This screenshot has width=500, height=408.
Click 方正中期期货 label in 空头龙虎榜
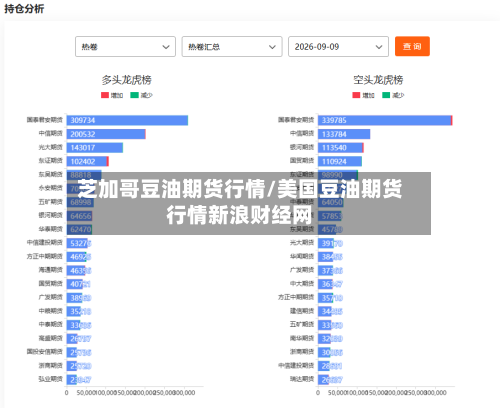coord(296,297)
